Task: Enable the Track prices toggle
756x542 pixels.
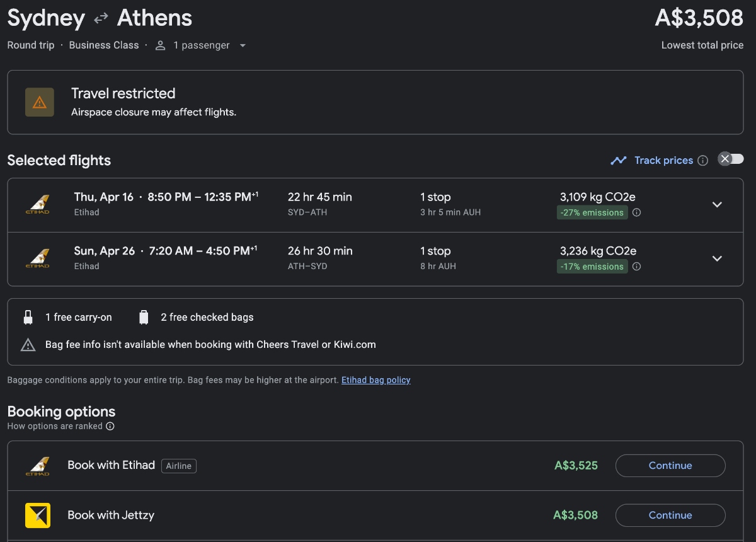Action: (731, 159)
